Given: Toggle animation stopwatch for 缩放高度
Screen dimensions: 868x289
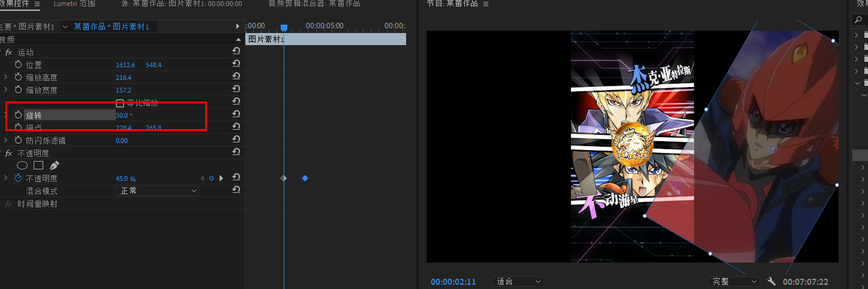Looking at the screenshot, I should pos(18,77).
